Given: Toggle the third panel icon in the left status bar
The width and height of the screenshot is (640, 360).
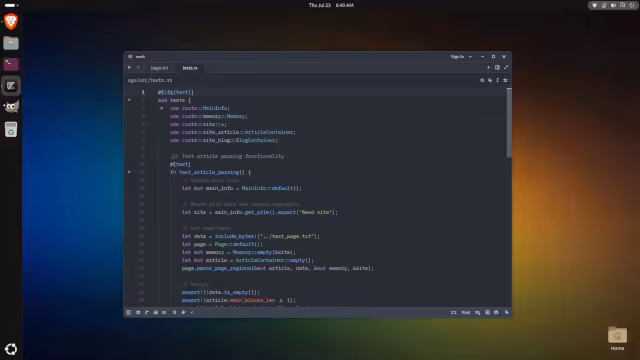Looking at the screenshot, I should click(147, 313).
